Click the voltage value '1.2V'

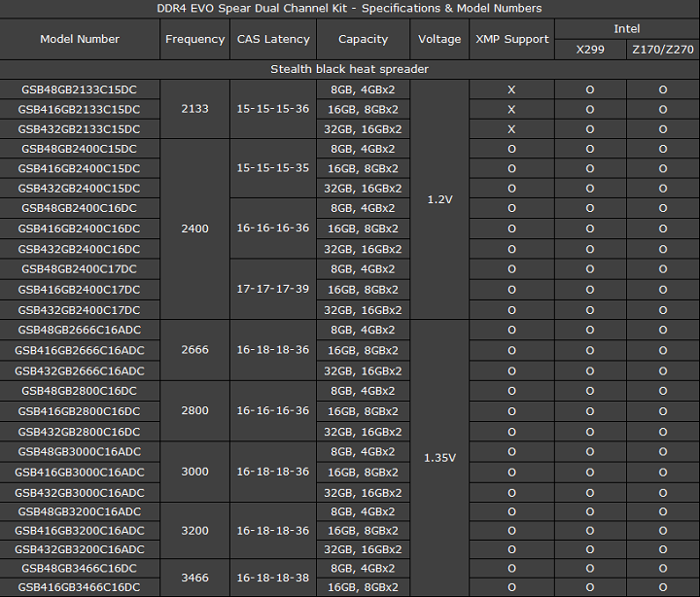click(x=439, y=199)
